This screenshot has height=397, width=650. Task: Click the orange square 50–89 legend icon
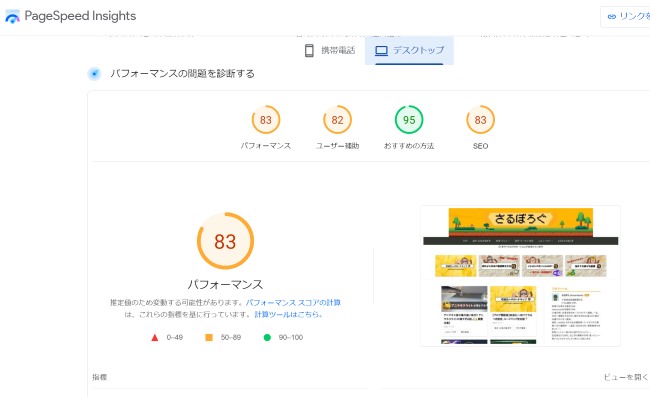209,337
